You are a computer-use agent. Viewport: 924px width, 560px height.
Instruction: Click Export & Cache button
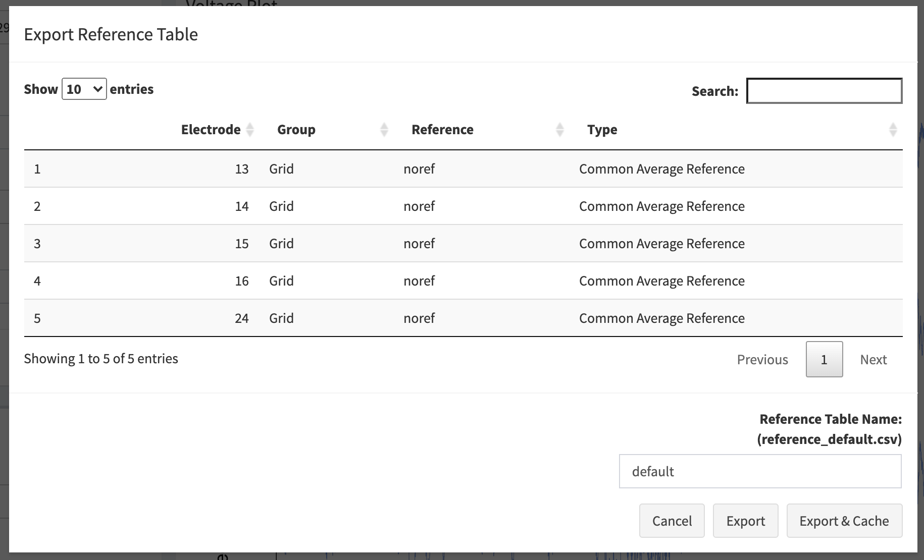tap(844, 521)
